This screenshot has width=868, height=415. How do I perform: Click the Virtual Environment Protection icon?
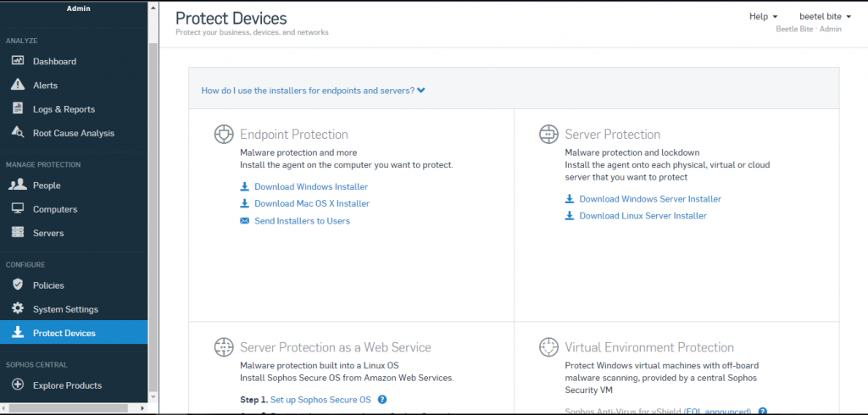(x=548, y=347)
